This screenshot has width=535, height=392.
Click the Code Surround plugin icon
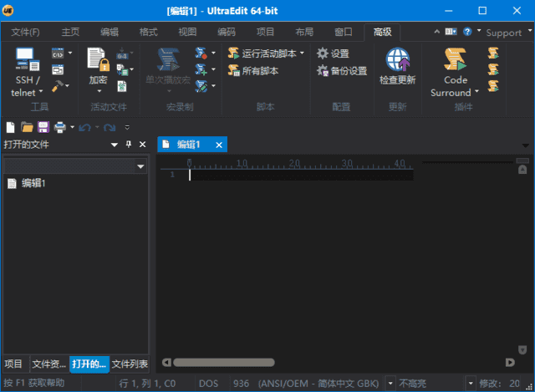455,59
